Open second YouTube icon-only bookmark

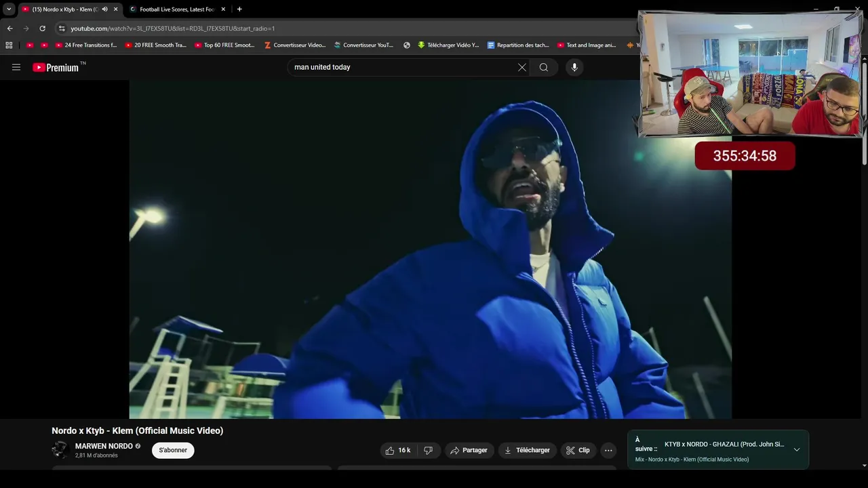44,45
